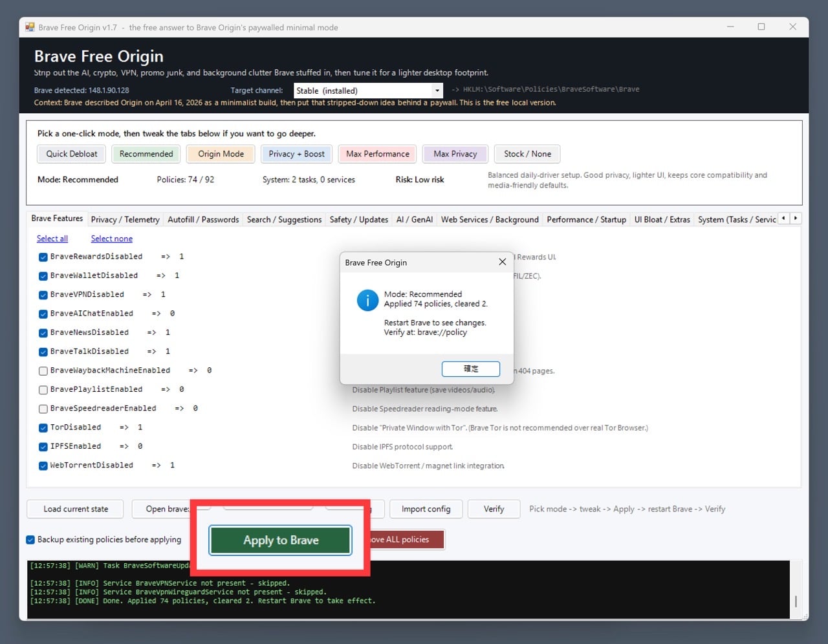This screenshot has width=828, height=644.
Task: Toggle the BraveVPNDisabled checkbox
Action: click(43, 295)
